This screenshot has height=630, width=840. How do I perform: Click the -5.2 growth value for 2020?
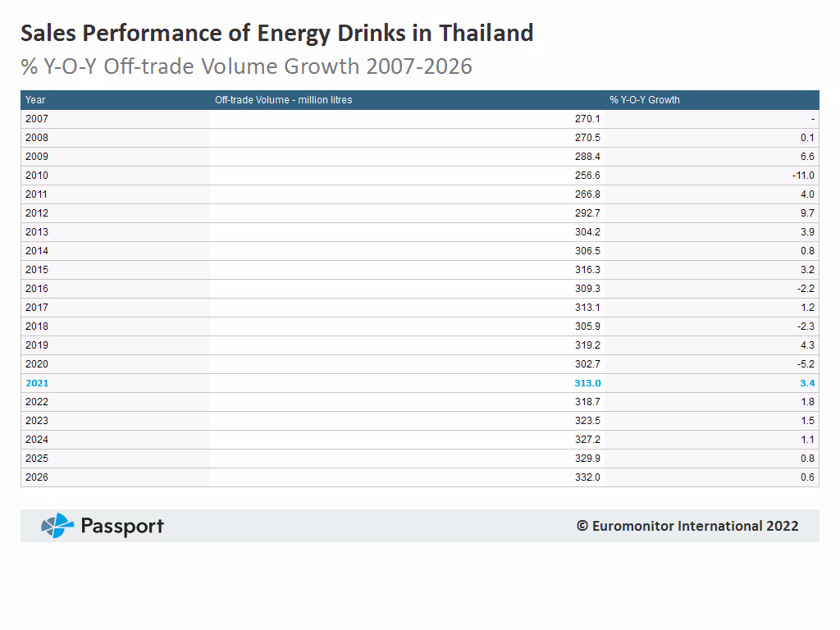coord(806,364)
